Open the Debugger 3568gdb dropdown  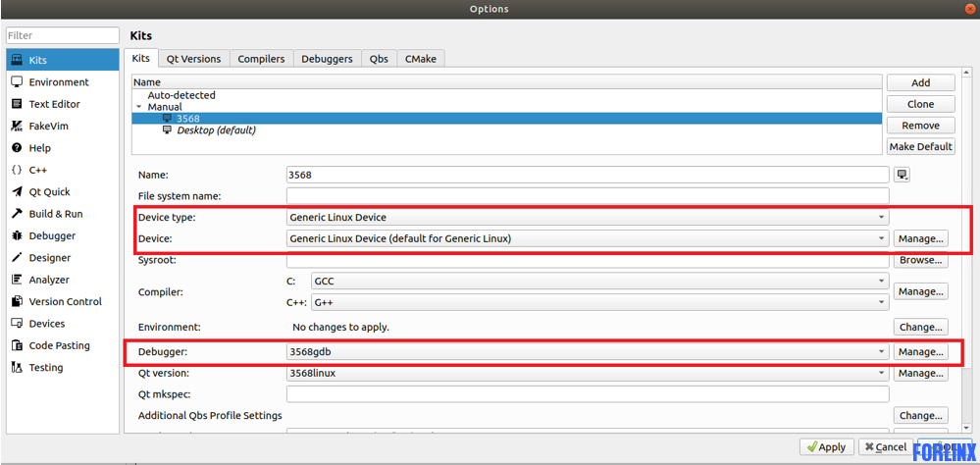(x=587, y=351)
